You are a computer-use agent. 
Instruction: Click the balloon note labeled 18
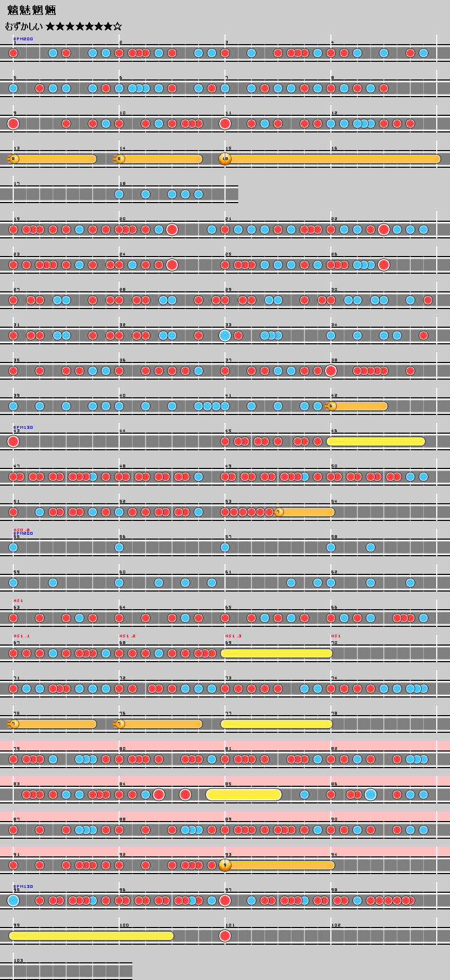(224, 159)
